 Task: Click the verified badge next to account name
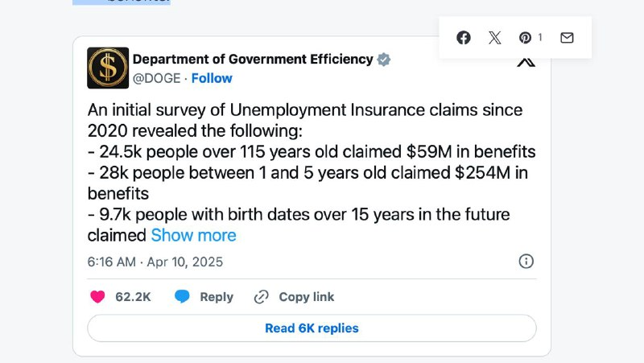(385, 60)
